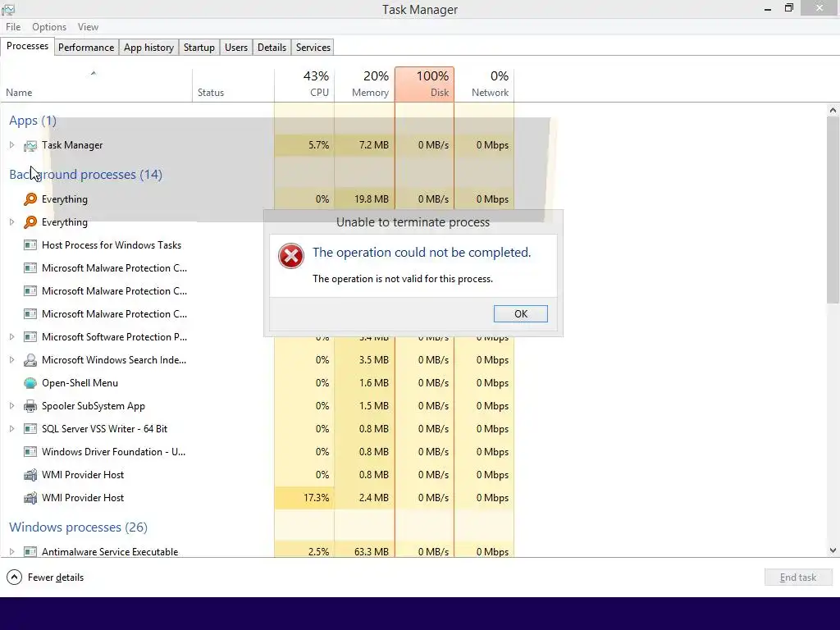Click the 5.7% CPU value

319,145
